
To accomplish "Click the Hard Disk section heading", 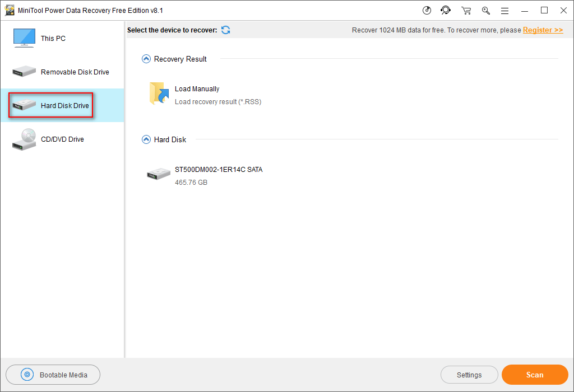I will click(x=170, y=139).
